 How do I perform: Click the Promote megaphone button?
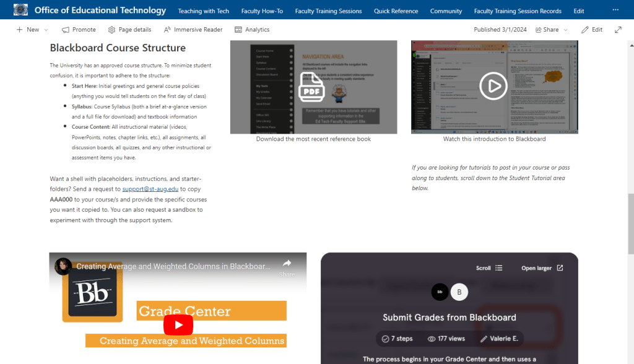79,30
